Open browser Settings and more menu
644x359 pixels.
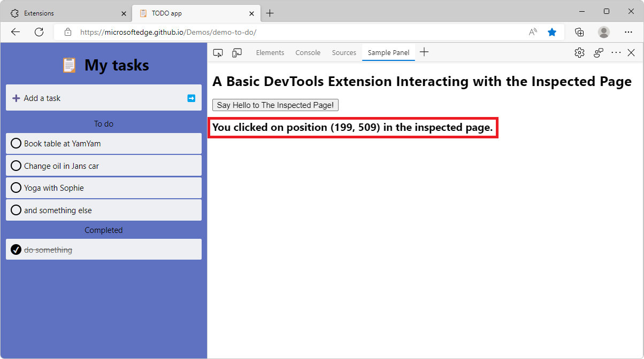[x=628, y=32]
